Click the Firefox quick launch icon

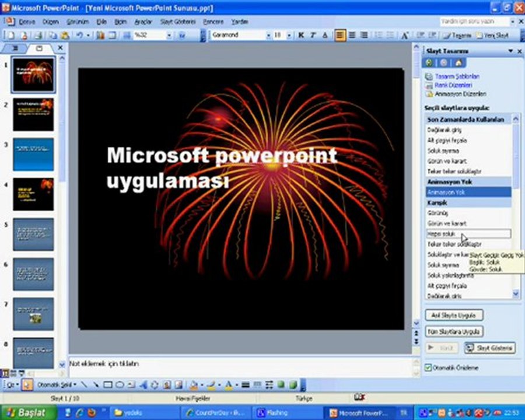[92, 412]
